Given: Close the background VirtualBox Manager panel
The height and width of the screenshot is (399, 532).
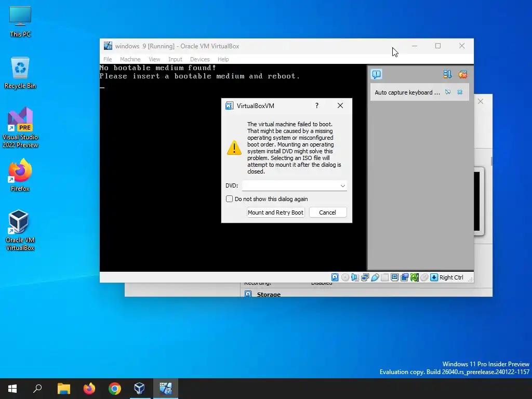Looking at the screenshot, I should click(x=481, y=101).
